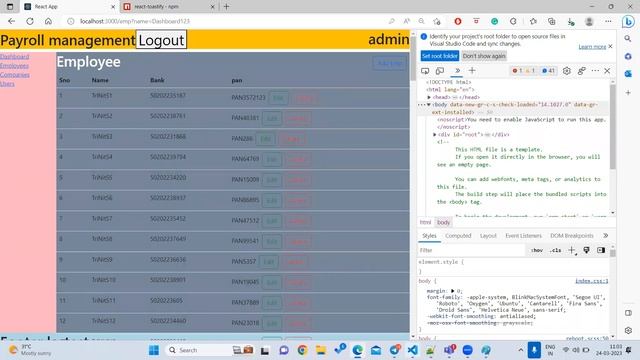Screen dimensions: 640x360
Task: Show hidden system tray icons
Action: click(520, 350)
